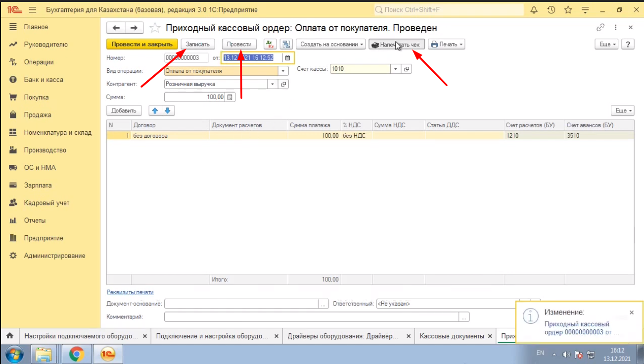The width and height of the screenshot is (644, 364).
Task: Open Реквизиты печати link
Action: 130,292
